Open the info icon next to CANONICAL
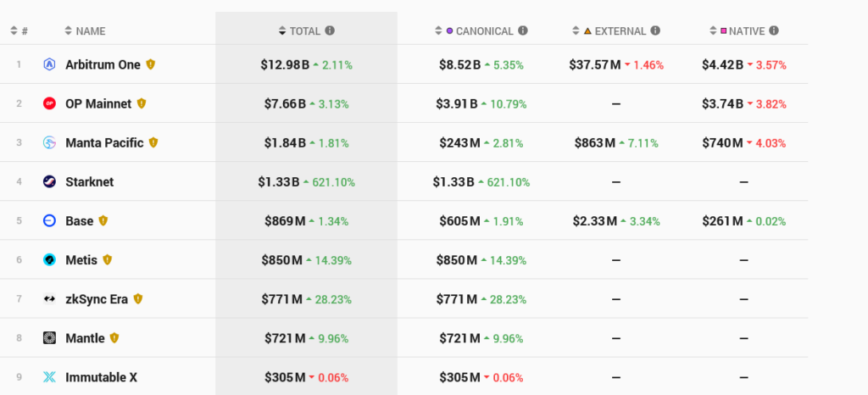This screenshot has height=395, width=868. click(522, 31)
